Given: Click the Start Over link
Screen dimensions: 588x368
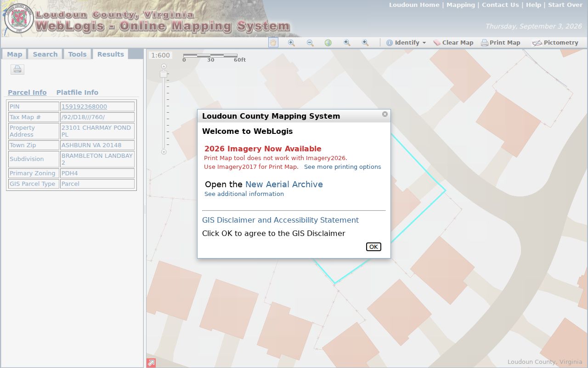Looking at the screenshot, I should point(565,5).
